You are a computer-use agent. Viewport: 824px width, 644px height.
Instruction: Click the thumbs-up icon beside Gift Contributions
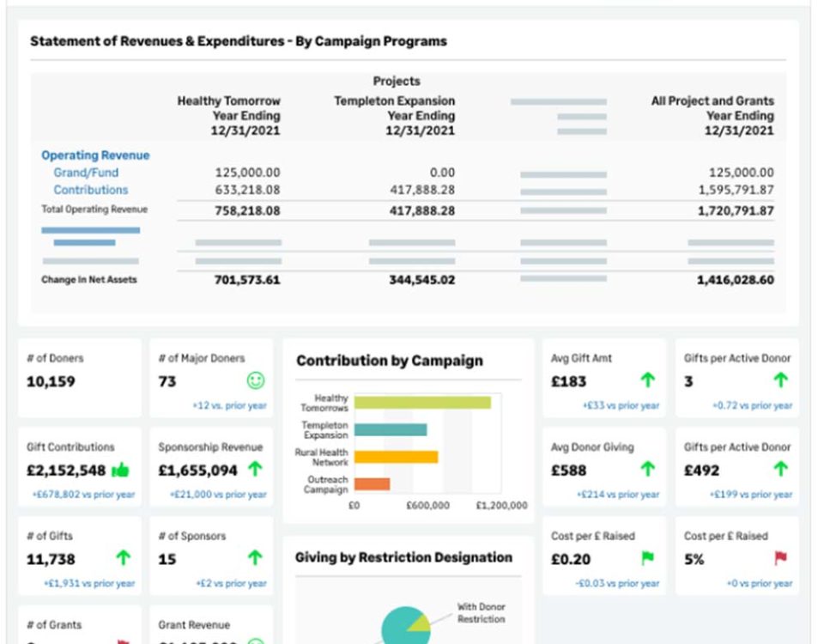[120, 470]
